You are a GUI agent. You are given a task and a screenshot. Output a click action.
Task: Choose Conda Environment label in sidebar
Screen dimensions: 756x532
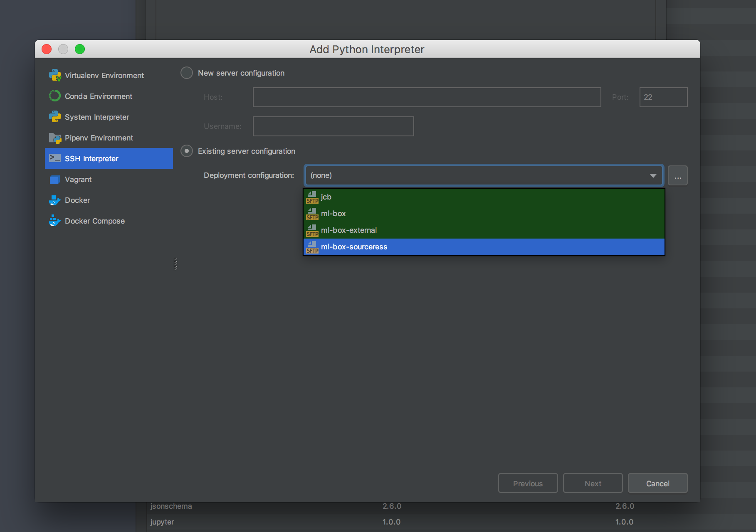click(99, 96)
